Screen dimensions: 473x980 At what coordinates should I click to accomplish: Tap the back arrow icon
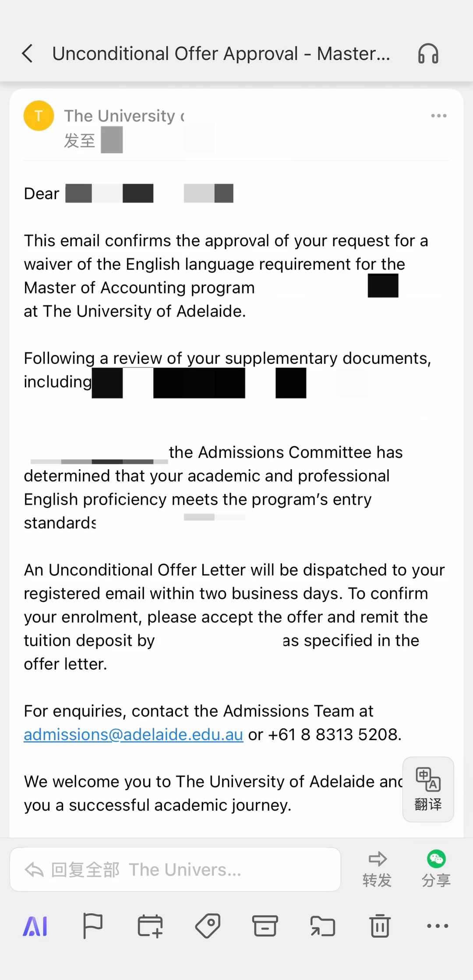tap(27, 54)
